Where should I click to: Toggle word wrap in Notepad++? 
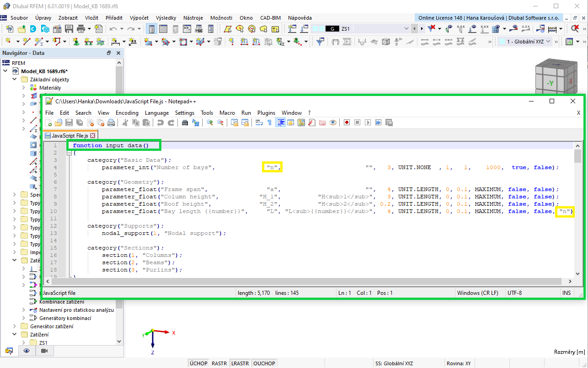[259, 122]
